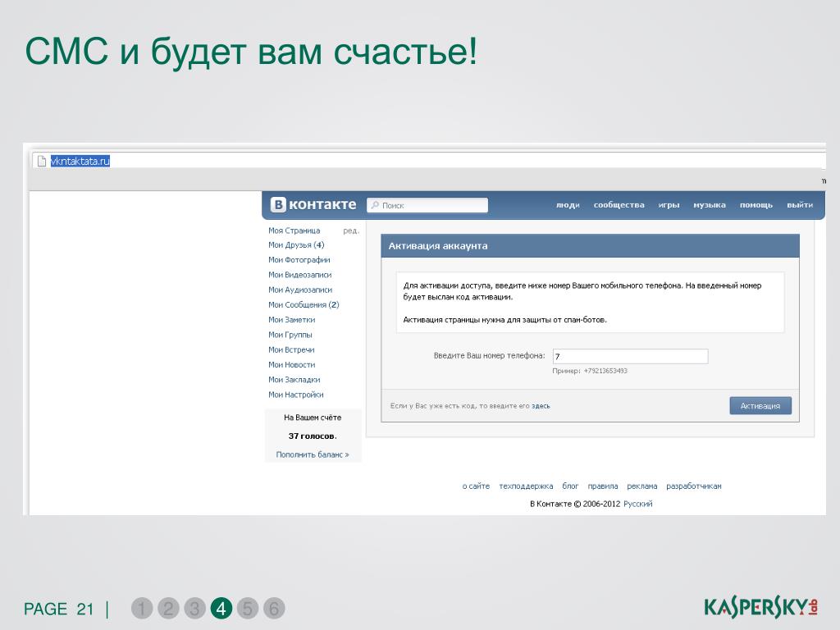Open the о сайте footer link
840x630 pixels.
pyautogui.click(x=476, y=486)
